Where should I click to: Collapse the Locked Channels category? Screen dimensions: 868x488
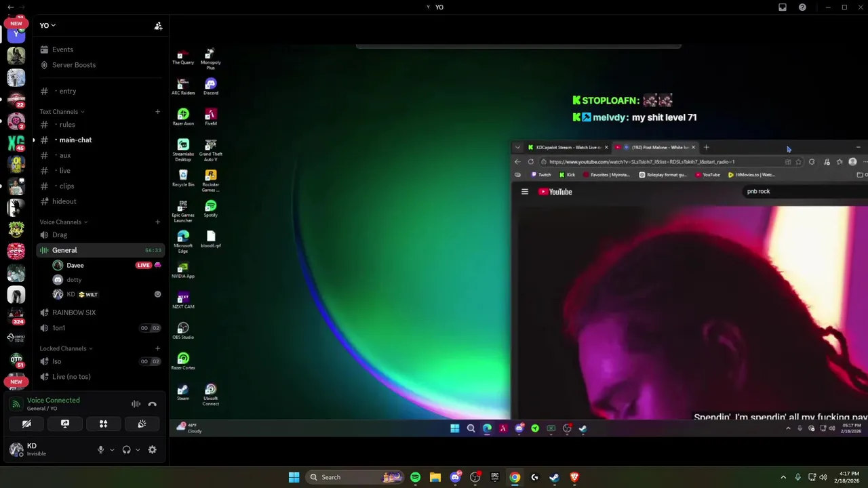pyautogui.click(x=66, y=348)
